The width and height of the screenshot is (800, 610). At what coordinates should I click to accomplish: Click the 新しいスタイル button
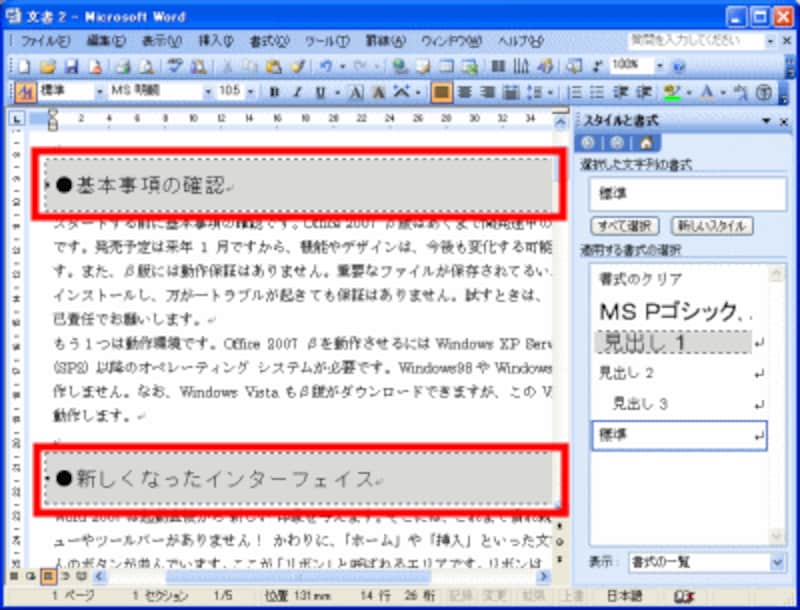(x=709, y=226)
